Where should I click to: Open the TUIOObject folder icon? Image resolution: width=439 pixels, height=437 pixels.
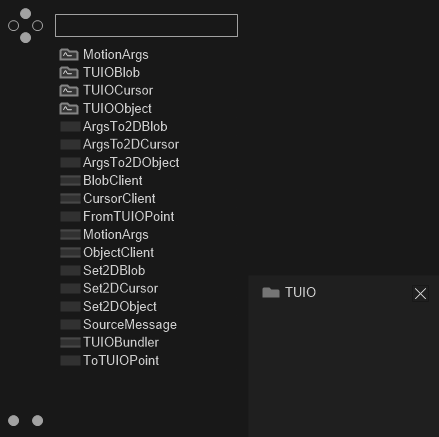click(x=69, y=109)
